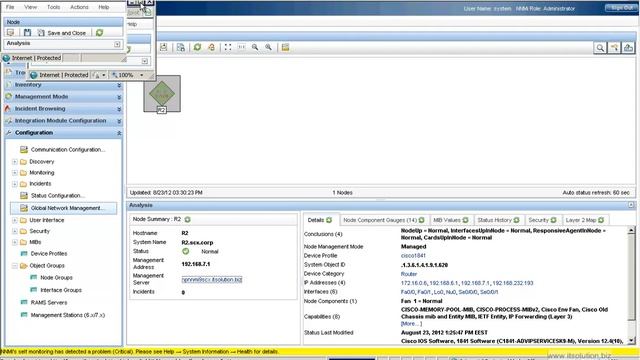Click the zoom in magnifier icon
The image size is (640, 360).
(x=268, y=47)
